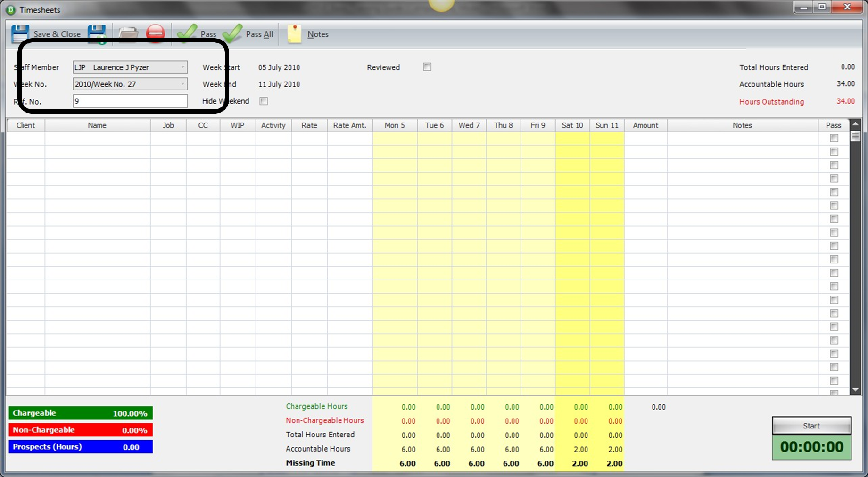Click the red delete circle icon
Image resolution: width=868 pixels, height=477 pixels.
click(x=155, y=33)
